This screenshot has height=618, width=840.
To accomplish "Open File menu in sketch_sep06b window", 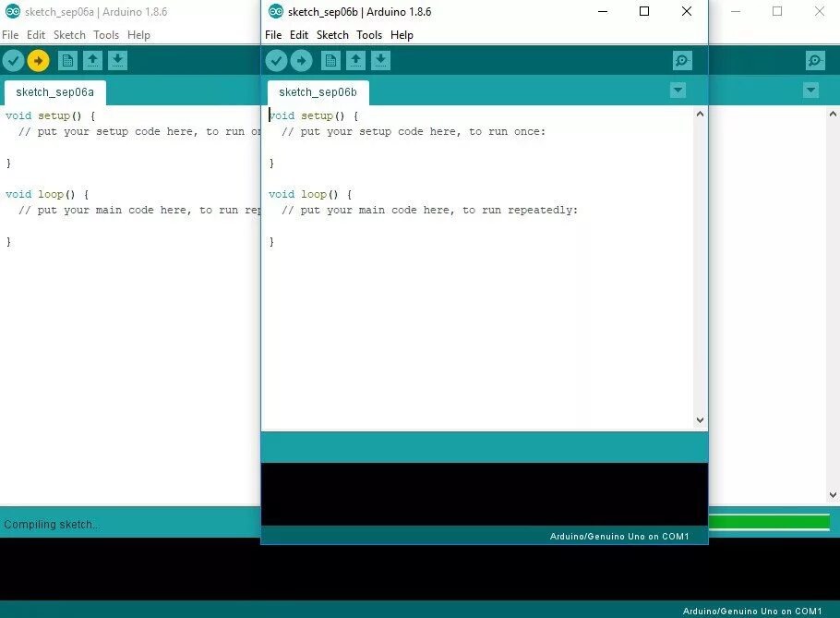I will 273,35.
